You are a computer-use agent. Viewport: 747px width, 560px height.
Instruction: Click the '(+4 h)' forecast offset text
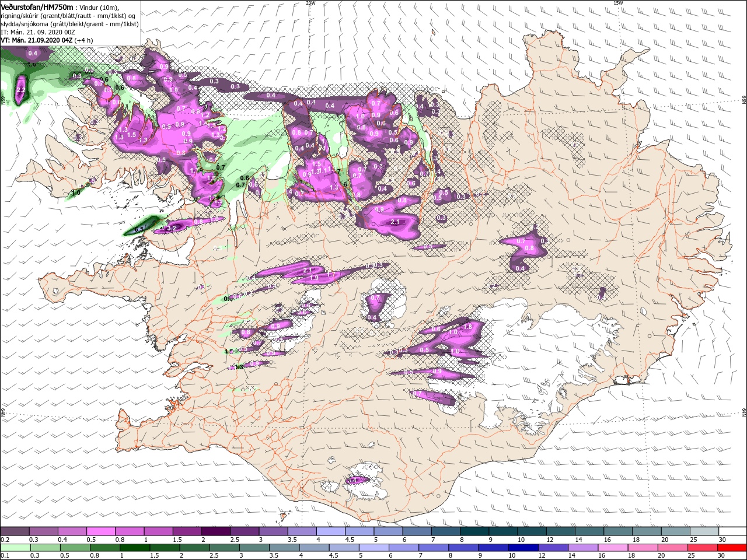(84, 40)
